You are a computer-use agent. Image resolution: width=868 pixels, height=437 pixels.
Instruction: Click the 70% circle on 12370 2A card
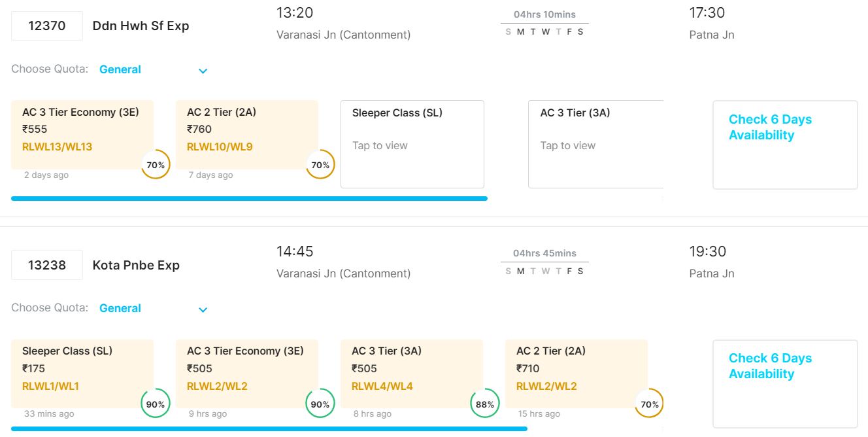(320, 165)
